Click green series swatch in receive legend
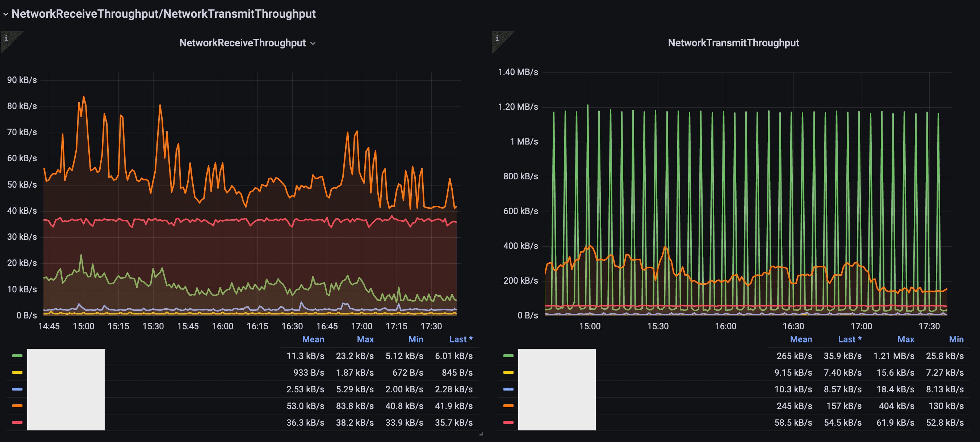 coord(17,356)
